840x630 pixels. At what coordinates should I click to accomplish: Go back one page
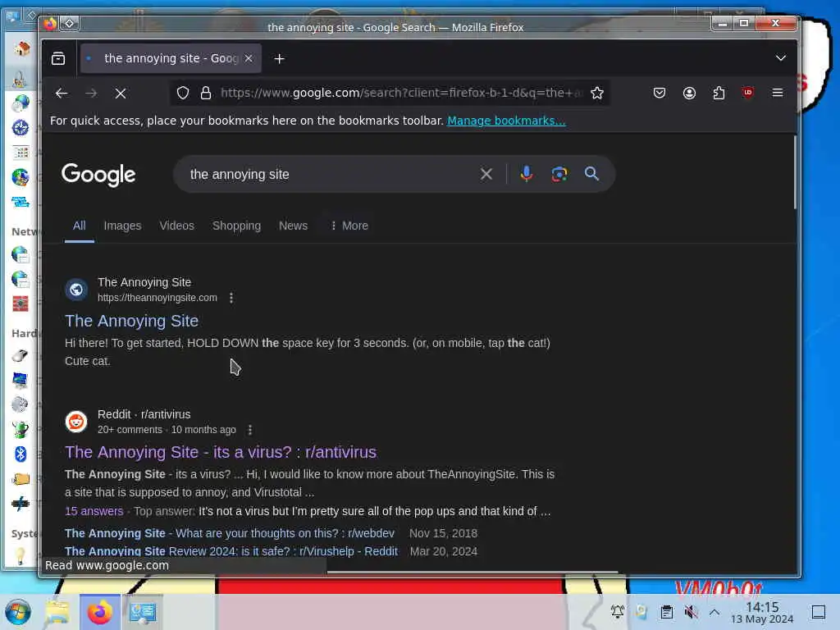tap(61, 94)
